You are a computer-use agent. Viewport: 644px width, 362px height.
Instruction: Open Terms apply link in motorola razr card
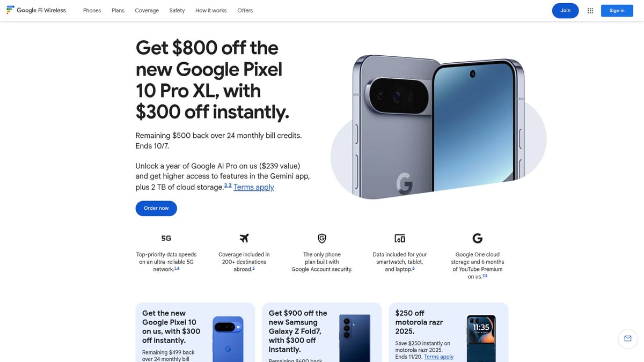[x=438, y=357]
